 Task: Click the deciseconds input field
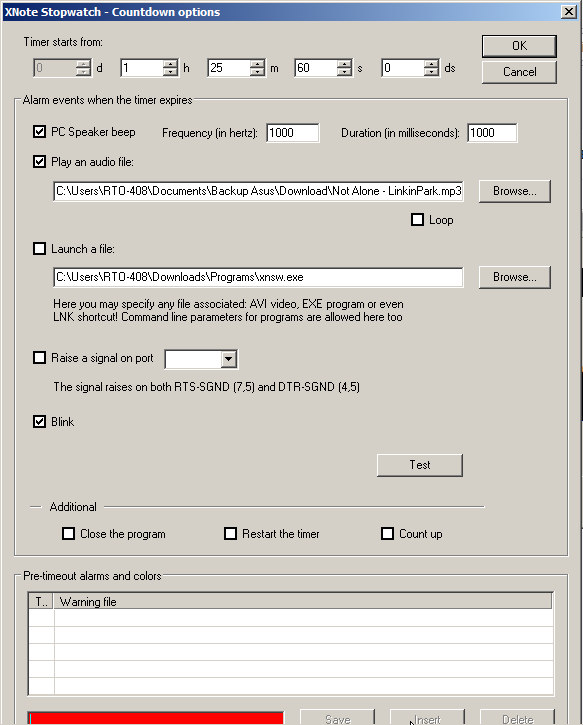point(403,68)
